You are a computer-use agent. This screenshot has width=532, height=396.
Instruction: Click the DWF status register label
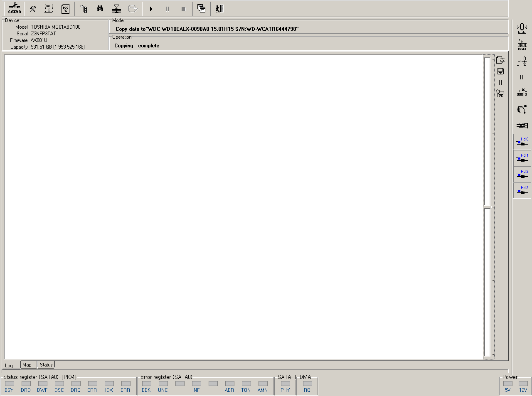(x=42, y=390)
